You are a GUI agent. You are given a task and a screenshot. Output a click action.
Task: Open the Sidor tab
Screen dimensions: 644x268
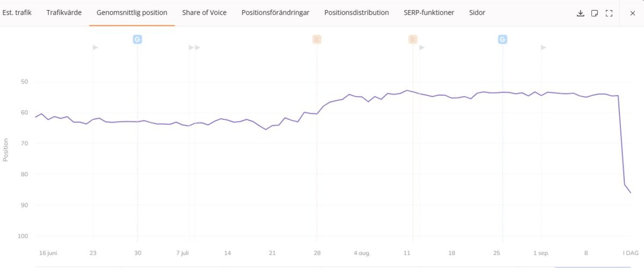tap(477, 12)
